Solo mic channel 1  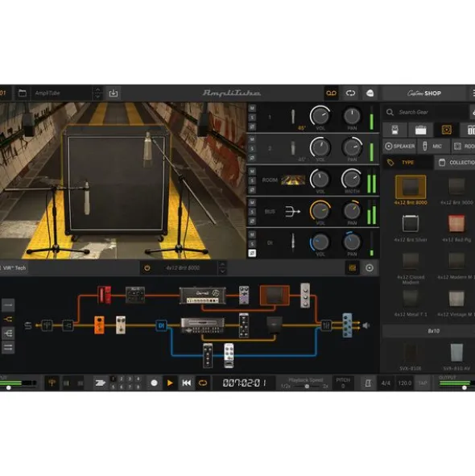252,118
